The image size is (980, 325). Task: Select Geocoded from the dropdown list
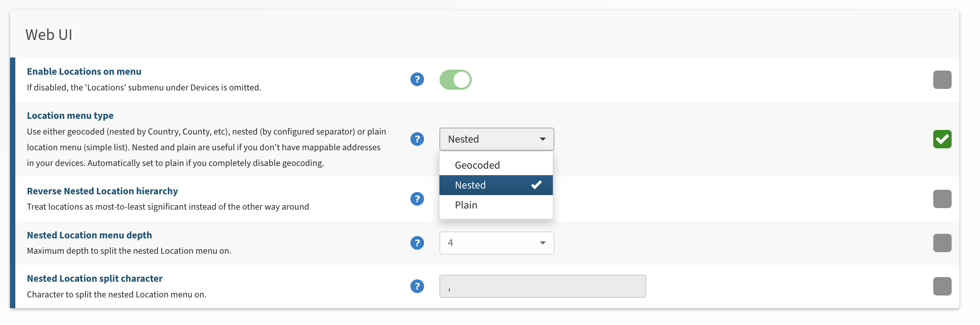(477, 165)
